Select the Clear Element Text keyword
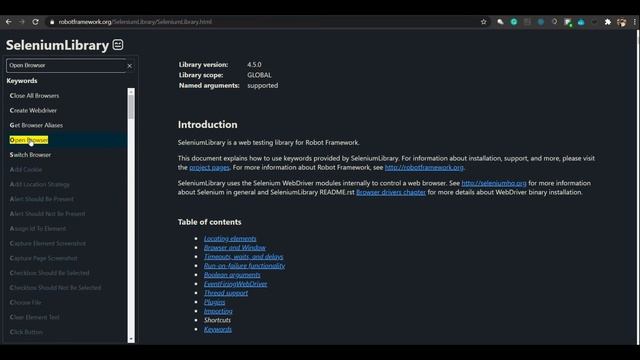 point(34,317)
